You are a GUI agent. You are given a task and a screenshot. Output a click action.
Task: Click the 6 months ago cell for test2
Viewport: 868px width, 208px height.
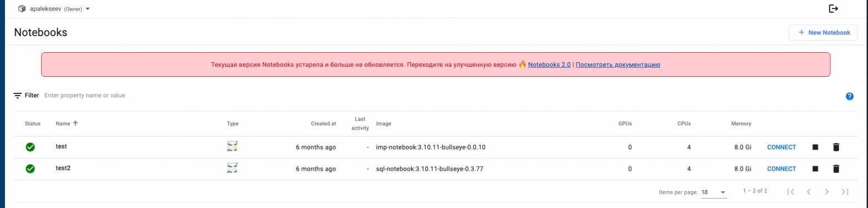[315, 169]
